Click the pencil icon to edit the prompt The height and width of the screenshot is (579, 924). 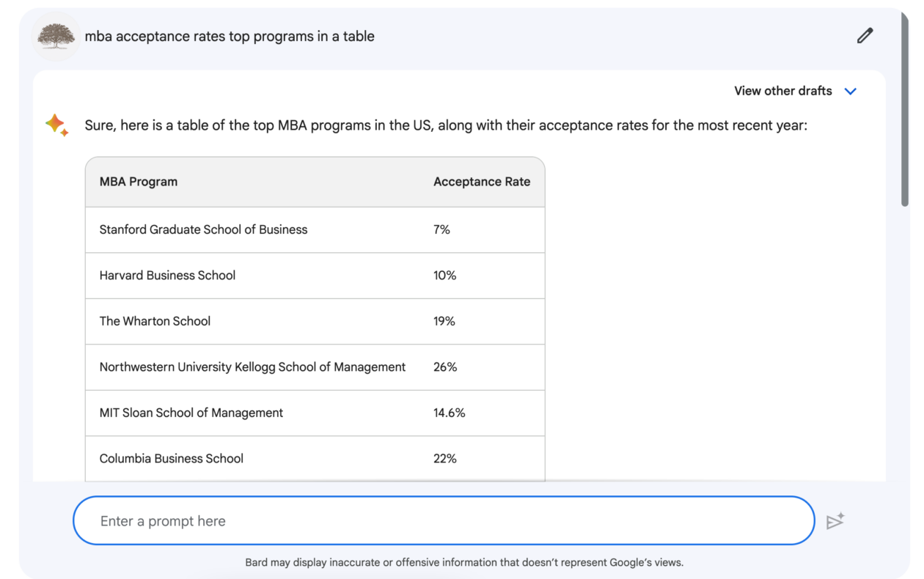(865, 35)
